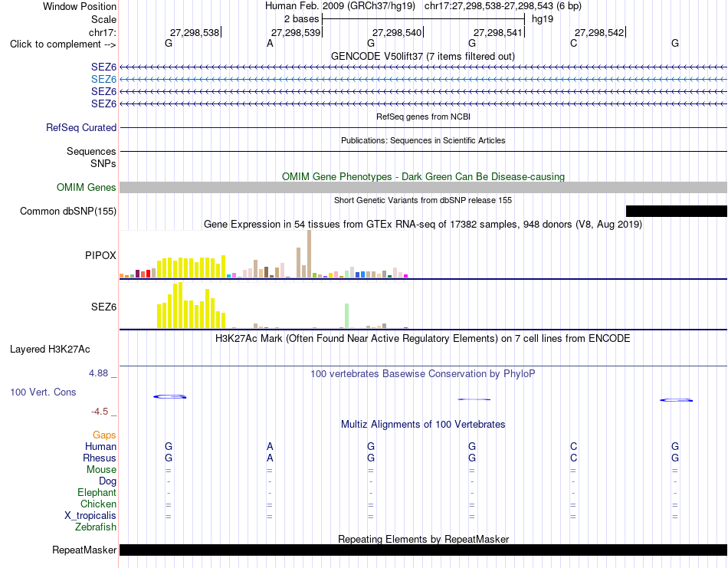This screenshot has width=728, height=568.
Task: Click base C in the Human alignment row
Action: tap(573, 446)
